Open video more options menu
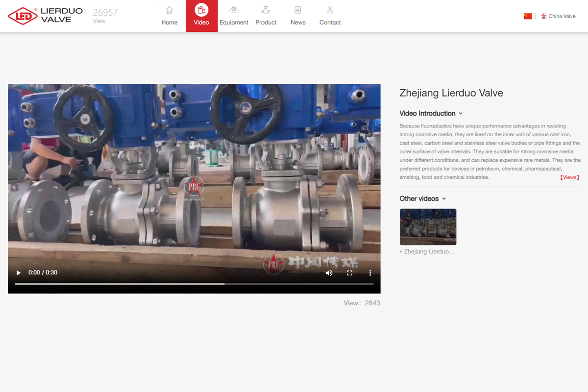Screen dimensions: 588x392 [370, 273]
